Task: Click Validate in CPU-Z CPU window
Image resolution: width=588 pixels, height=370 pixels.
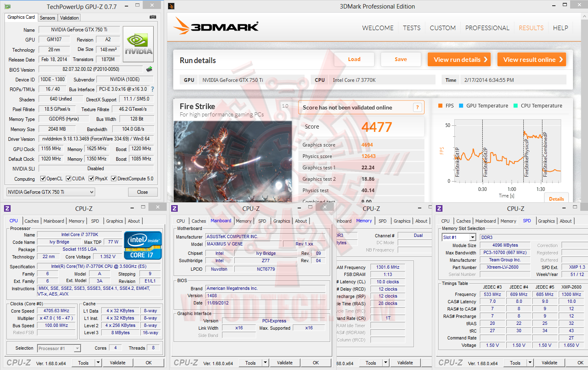Action: tap(118, 363)
